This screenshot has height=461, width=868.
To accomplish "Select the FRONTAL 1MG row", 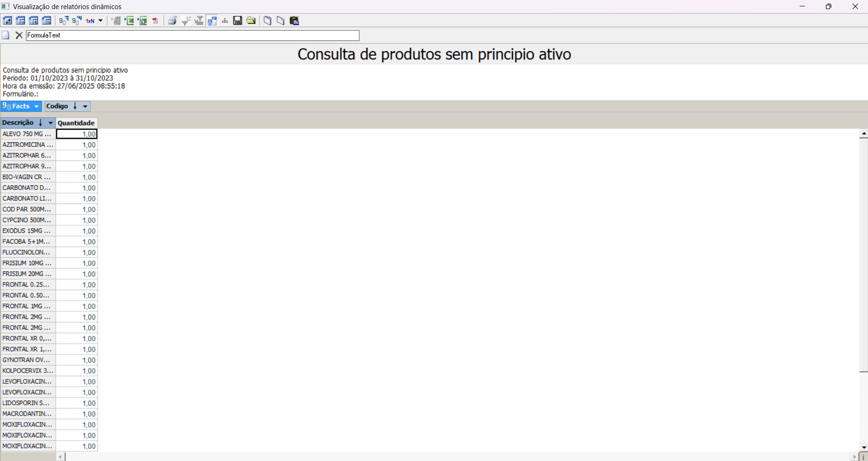I will coord(28,306).
